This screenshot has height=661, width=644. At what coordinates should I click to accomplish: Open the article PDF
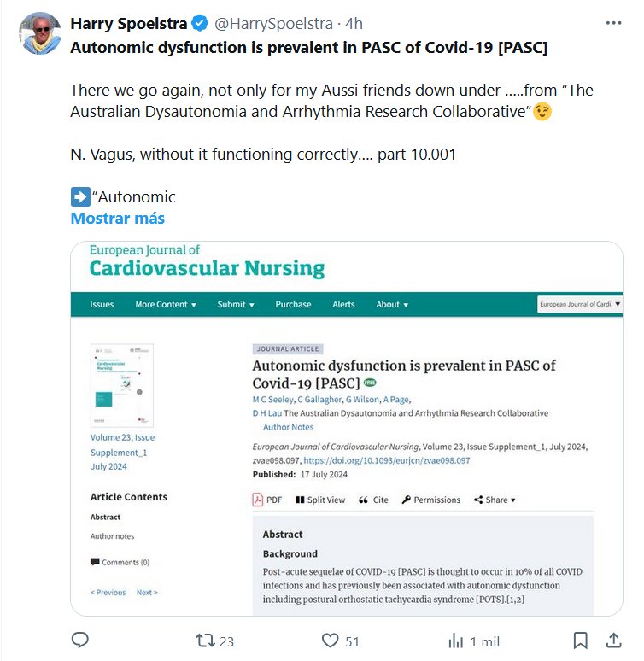tap(267, 500)
